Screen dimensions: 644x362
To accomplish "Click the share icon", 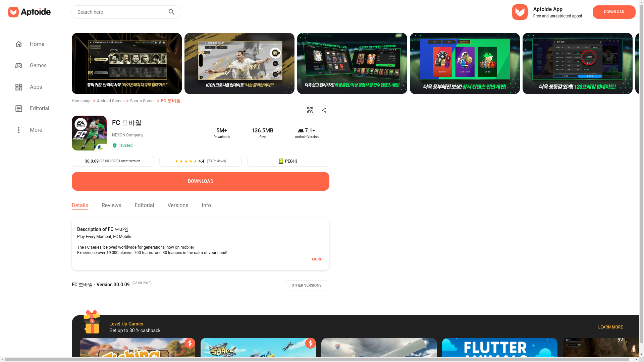I will coord(324,110).
